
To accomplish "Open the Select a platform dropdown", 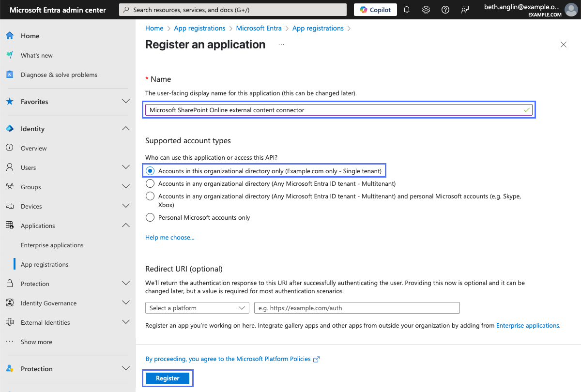I will coord(197,308).
